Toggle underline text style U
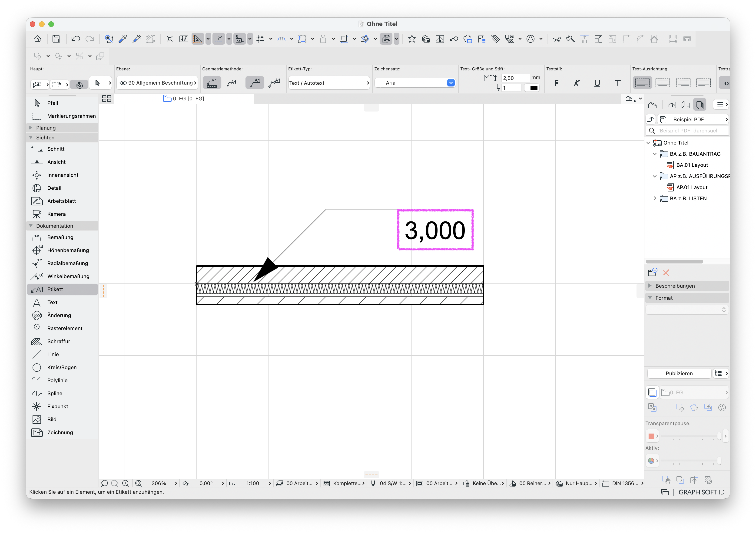This screenshot has height=533, width=756. [x=597, y=83]
